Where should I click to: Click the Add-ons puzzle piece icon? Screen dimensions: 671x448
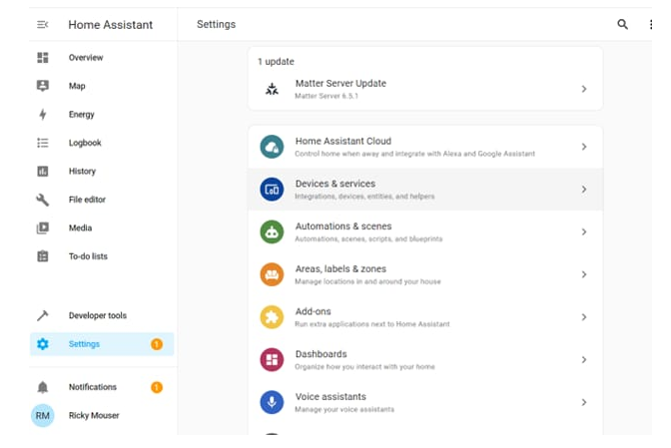[272, 317]
